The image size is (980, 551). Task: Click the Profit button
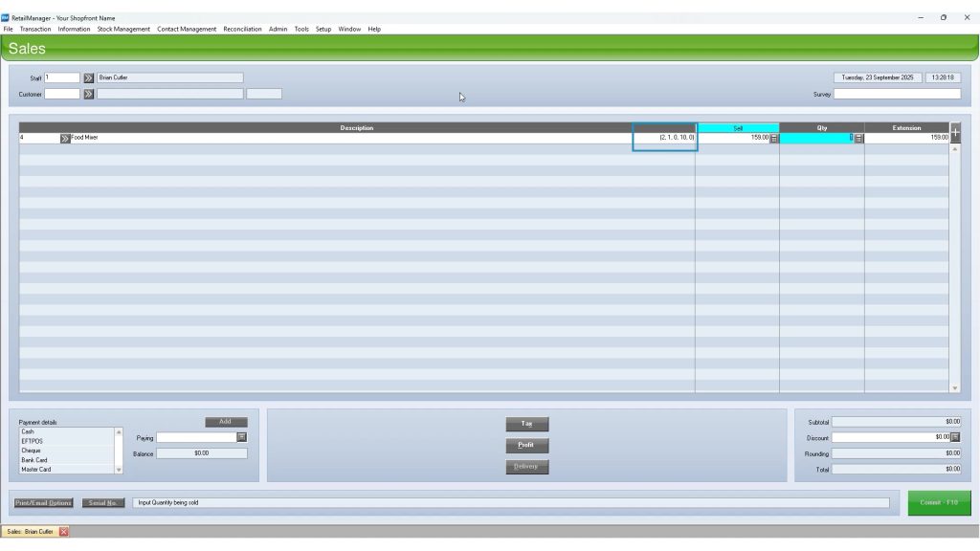click(x=526, y=445)
